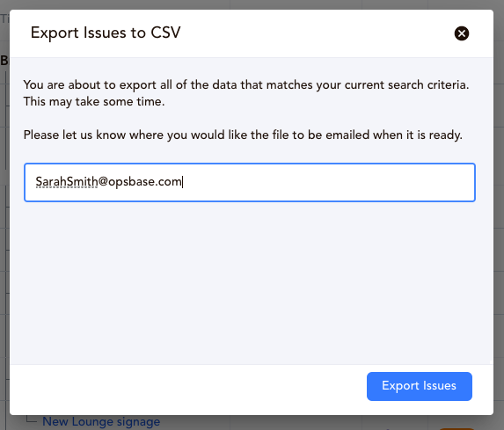This screenshot has width=504, height=430.
Task: Click the 'file to be emailed' instruction text
Action: point(243,135)
